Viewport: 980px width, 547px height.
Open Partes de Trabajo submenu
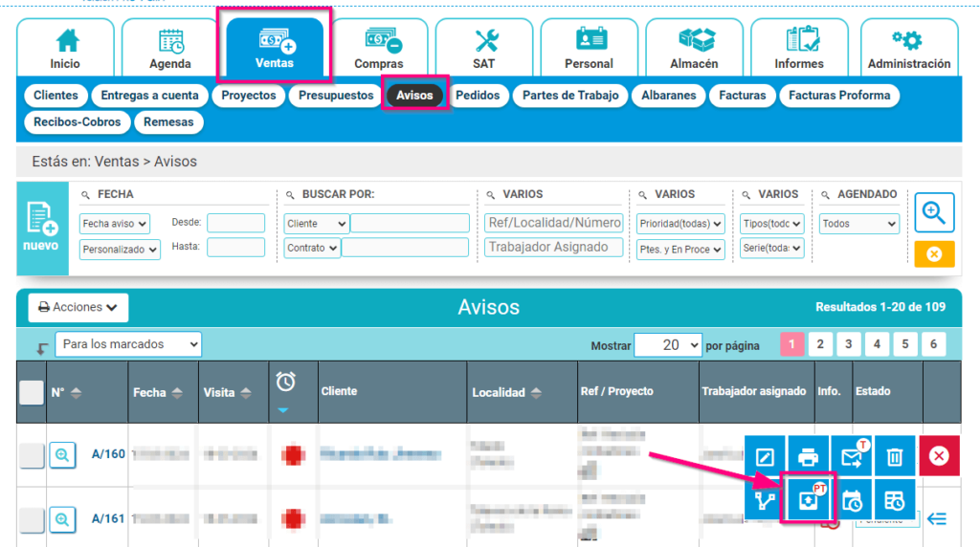tap(570, 96)
